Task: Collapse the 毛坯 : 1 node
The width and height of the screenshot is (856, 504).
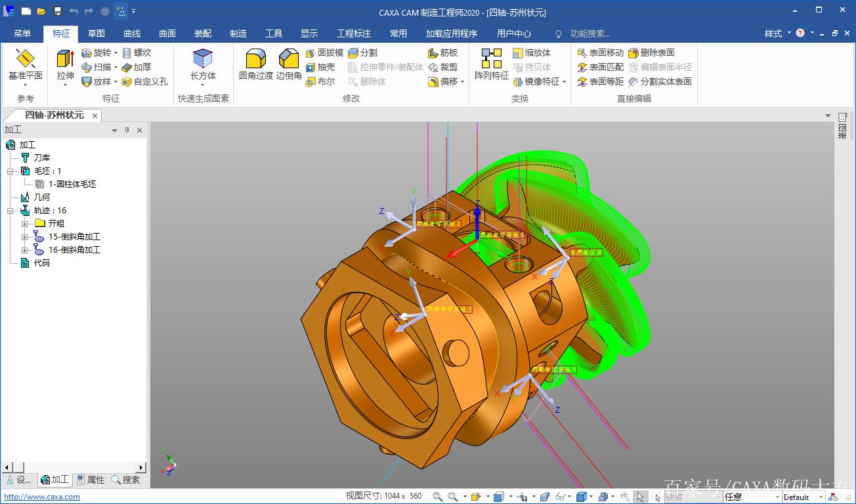Action: (x=11, y=171)
